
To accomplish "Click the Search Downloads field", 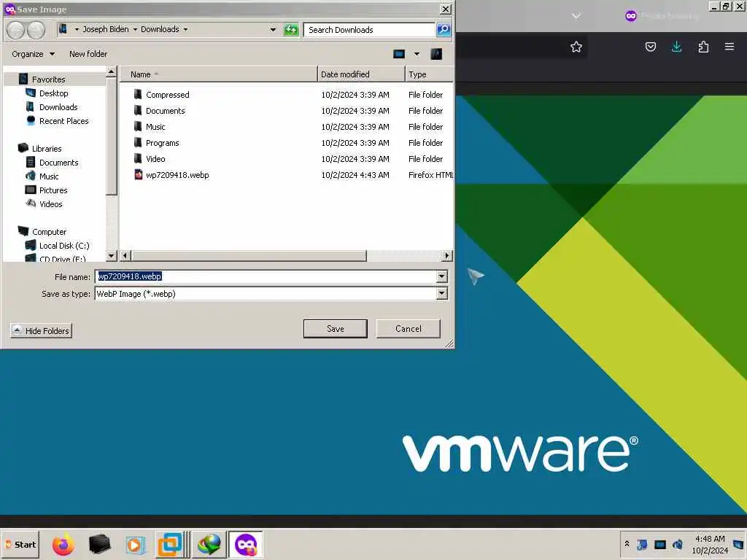I will [369, 29].
